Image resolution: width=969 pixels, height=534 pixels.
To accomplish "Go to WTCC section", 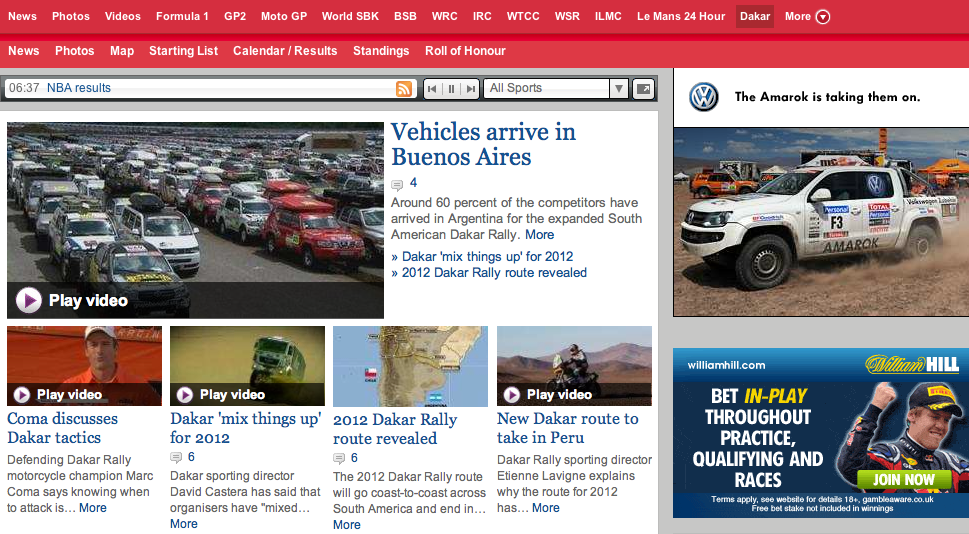I will pos(523,16).
